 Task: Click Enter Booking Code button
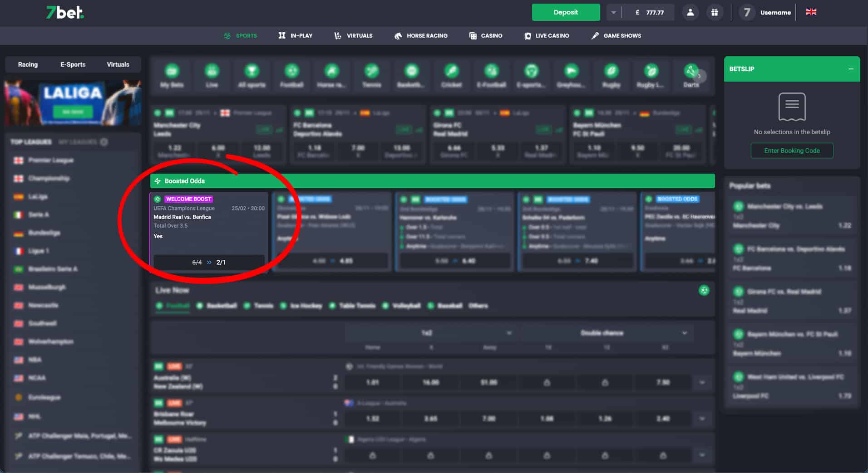click(x=792, y=151)
